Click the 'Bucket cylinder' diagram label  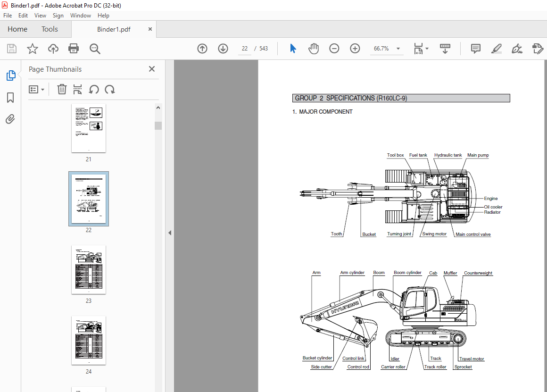(317, 358)
